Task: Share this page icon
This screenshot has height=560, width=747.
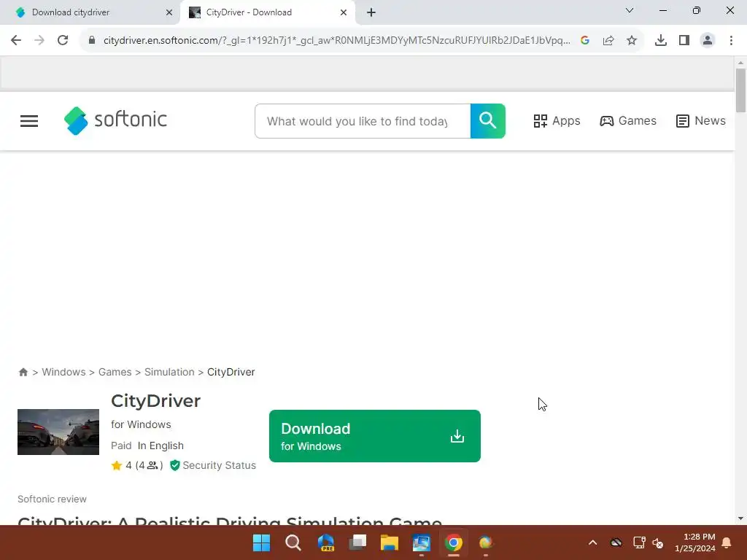Action: coord(608,40)
